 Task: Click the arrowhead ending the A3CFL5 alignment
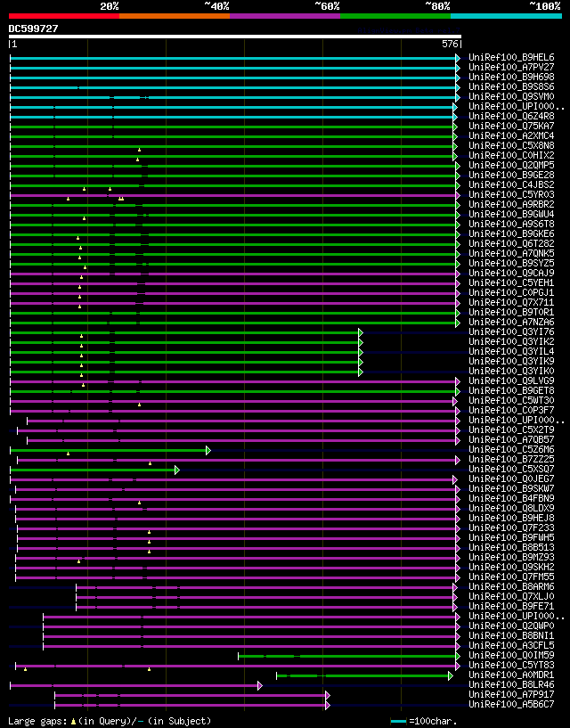458,646
